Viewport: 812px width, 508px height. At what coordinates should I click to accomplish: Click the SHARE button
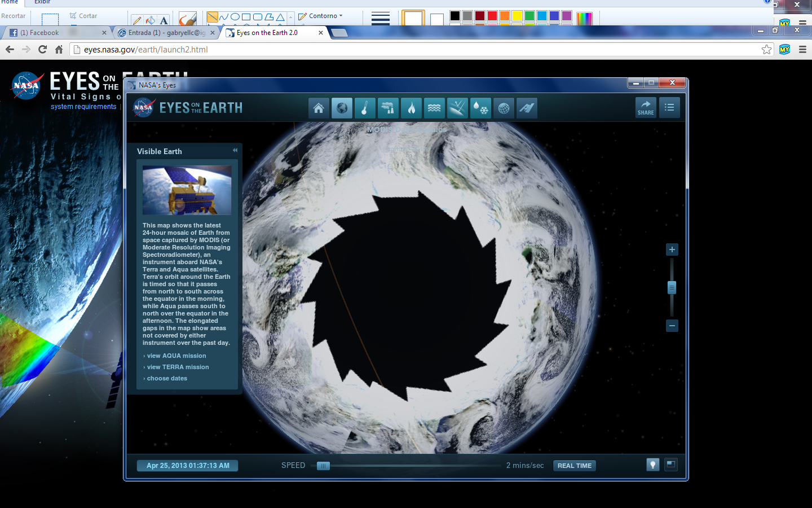(646, 107)
